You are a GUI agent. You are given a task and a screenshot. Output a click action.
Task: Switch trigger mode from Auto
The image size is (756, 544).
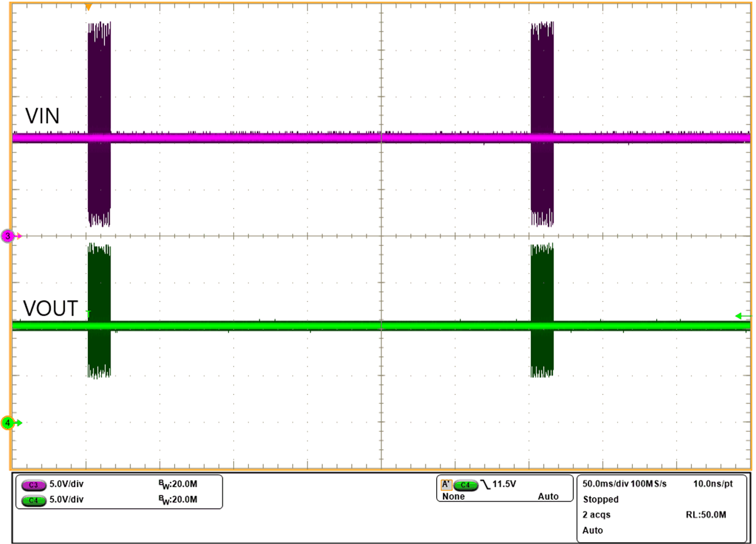pyautogui.click(x=548, y=496)
